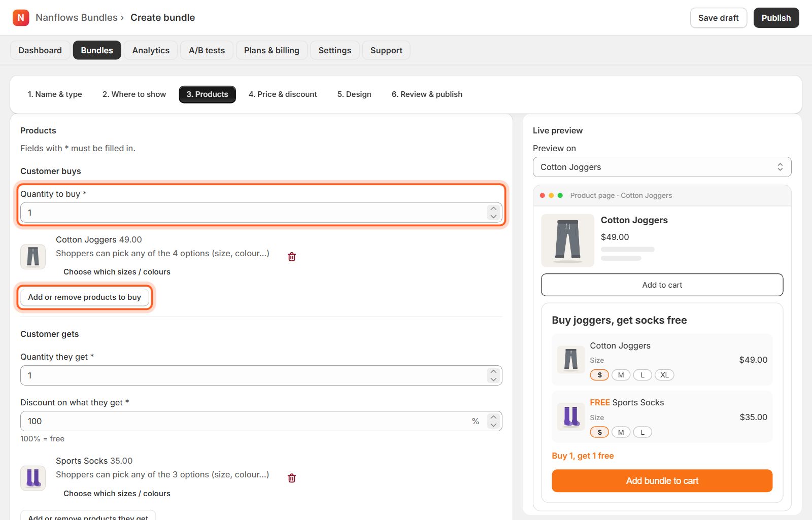
Task: Delete the Sports Socks product row
Action: (292, 478)
